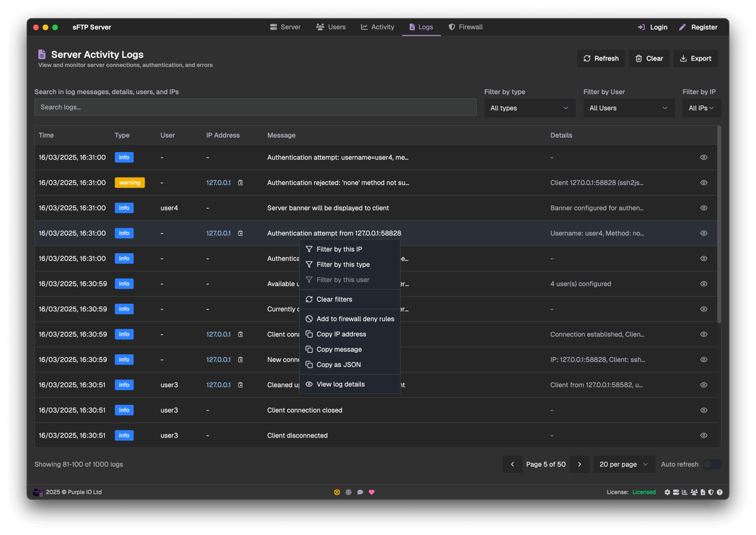Viewport: 756px width, 535px height.
Task: Copy IP icon in the warning row
Action: [x=240, y=183]
